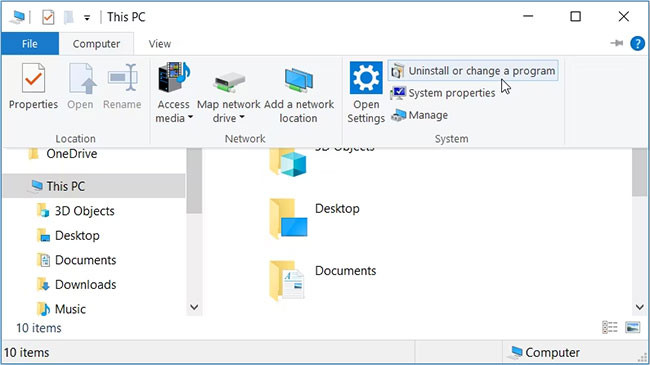Click main pane scroll down arrow
650x365 pixels.
[x=640, y=307]
